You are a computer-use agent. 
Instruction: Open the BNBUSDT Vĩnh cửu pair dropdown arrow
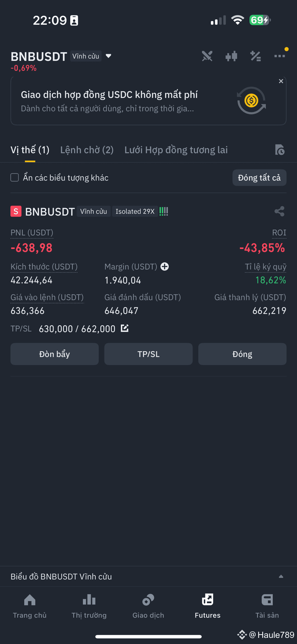[x=109, y=56]
